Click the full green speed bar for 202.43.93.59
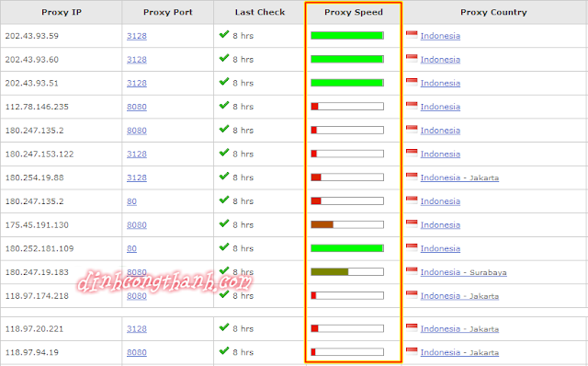The height and width of the screenshot is (366, 588). pos(347,36)
